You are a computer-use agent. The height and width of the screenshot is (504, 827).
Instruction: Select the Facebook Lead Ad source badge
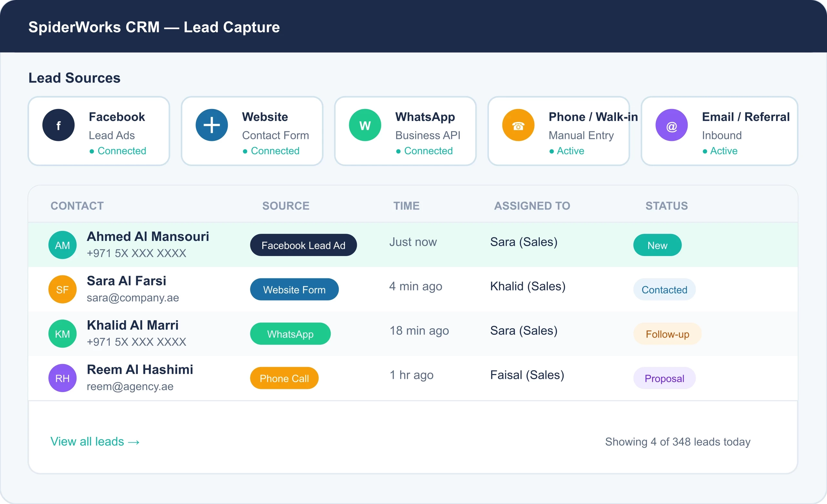point(303,245)
